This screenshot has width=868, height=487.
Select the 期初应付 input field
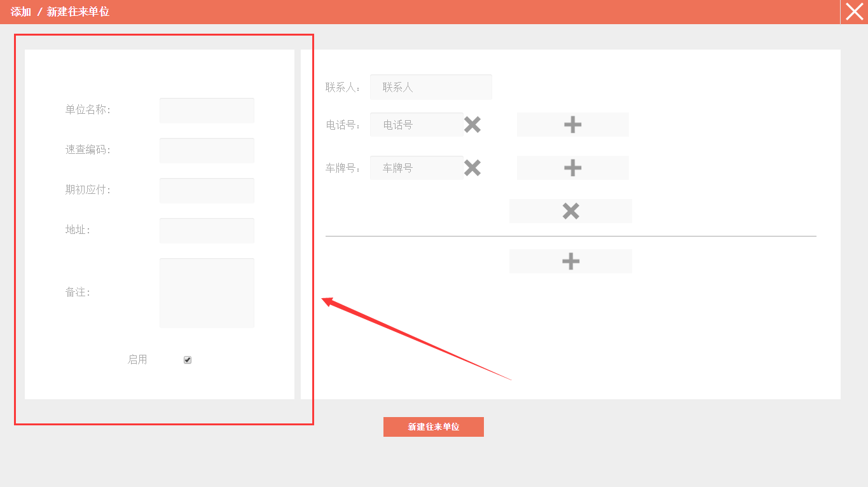207,191
